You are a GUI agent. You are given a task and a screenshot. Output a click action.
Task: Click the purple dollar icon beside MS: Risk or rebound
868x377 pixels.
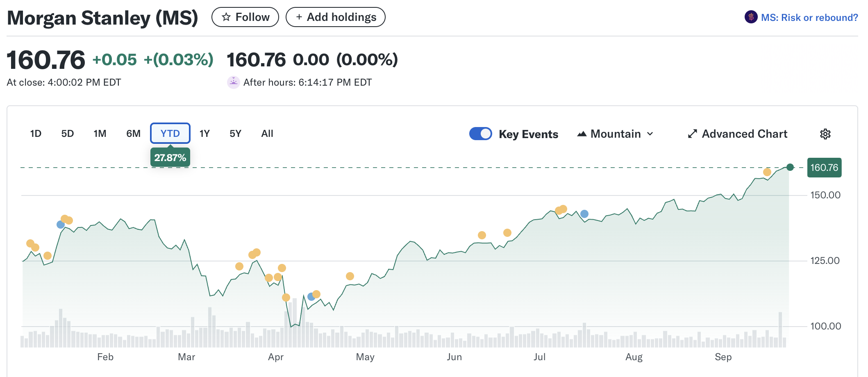[x=751, y=17]
